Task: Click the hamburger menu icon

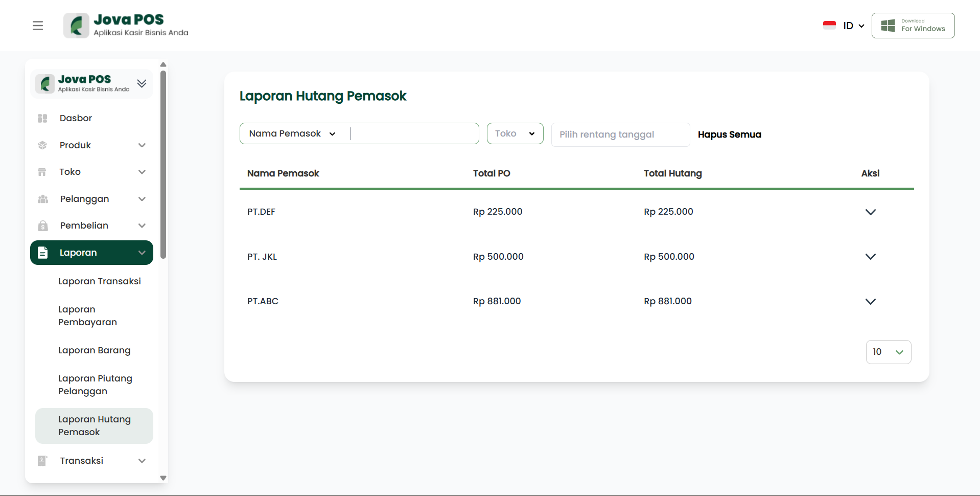Action: click(x=38, y=26)
